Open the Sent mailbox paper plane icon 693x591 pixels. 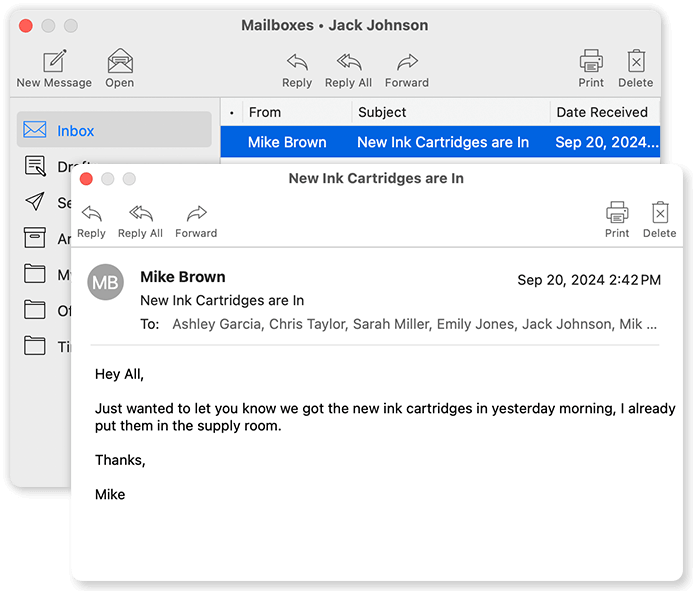(x=35, y=202)
